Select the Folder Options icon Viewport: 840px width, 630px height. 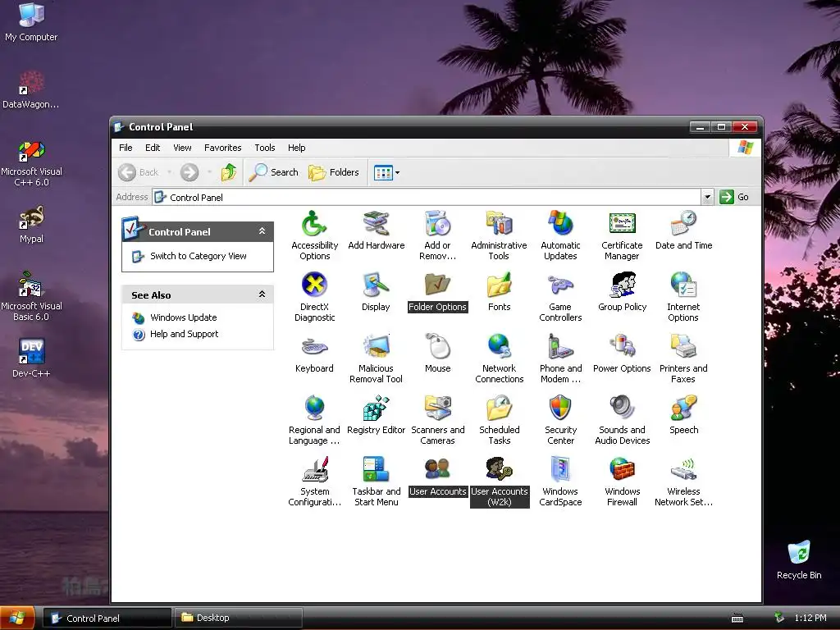coord(438,292)
